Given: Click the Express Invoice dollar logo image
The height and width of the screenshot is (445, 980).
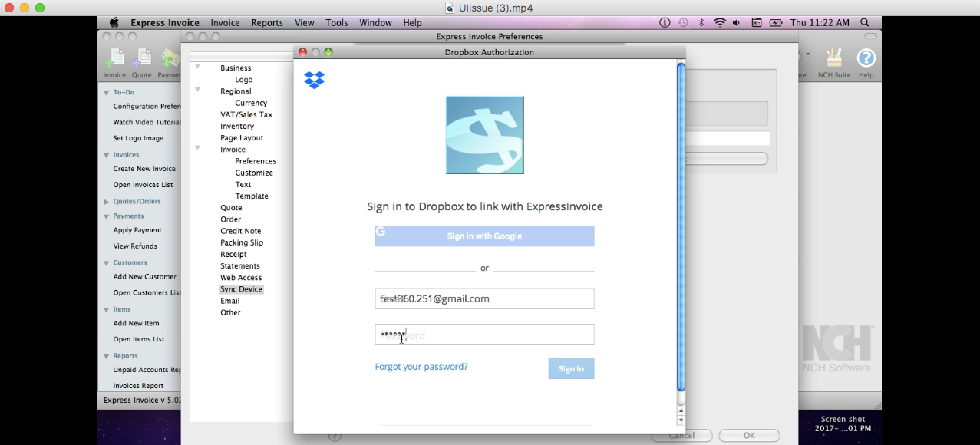Looking at the screenshot, I should pyautogui.click(x=485, y=135).
